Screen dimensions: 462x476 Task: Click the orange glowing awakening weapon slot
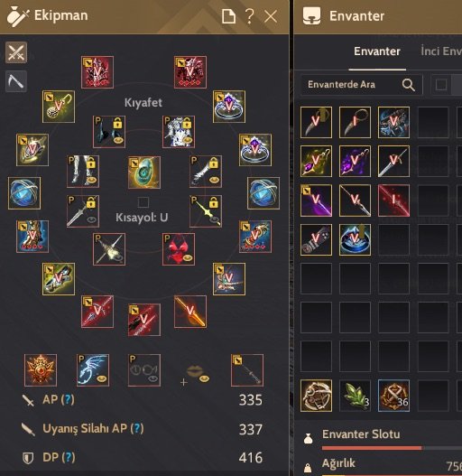[190, 312]
